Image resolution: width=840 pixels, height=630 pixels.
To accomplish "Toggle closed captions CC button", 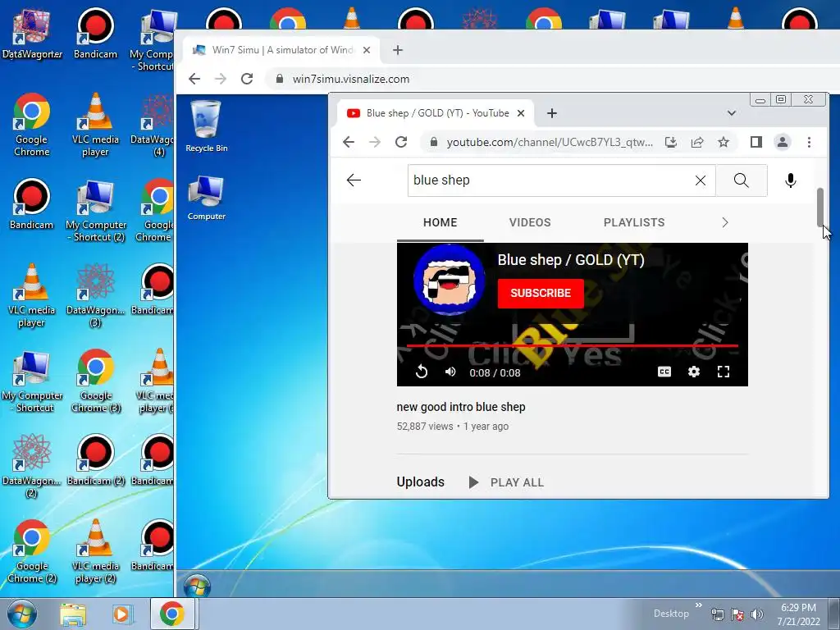I will click(664, 372).
